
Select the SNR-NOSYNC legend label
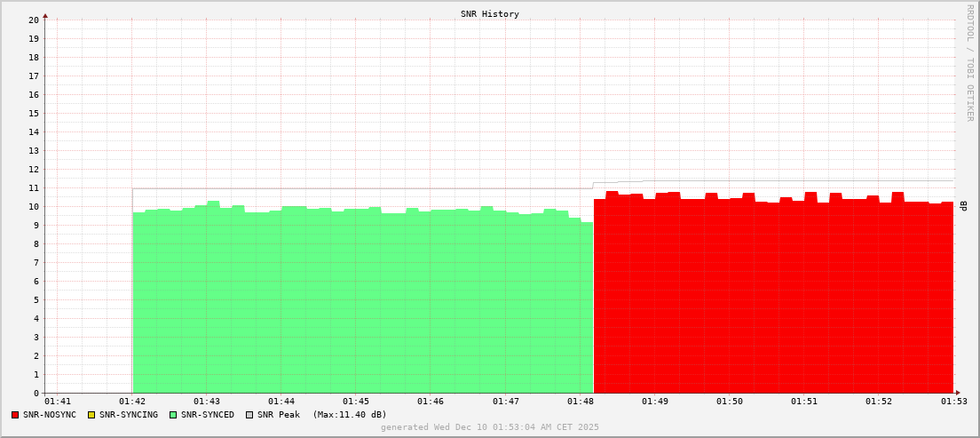[x=50, y=415]
